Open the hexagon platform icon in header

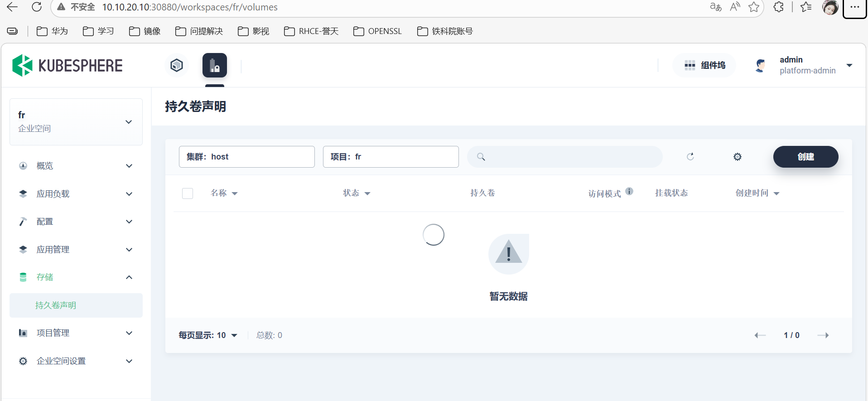pos(177,66)
